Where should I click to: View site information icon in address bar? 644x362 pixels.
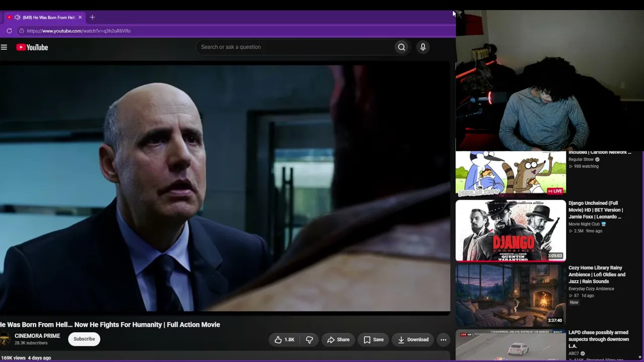[21, 31]
